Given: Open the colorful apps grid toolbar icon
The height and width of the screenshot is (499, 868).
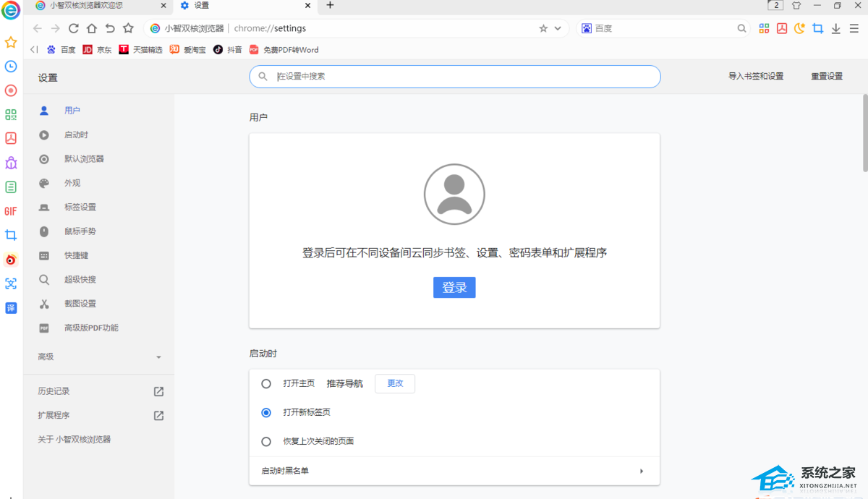Looking at the screenshot, I should click(764, 28).
